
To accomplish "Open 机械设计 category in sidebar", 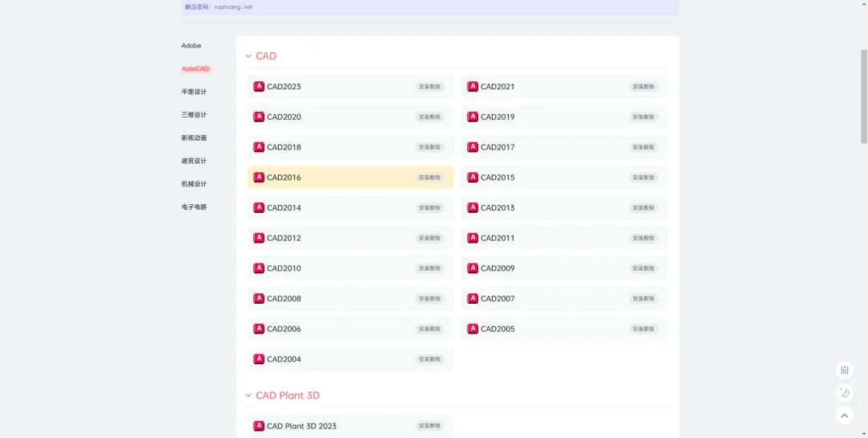I will click(x=194, y=184).
